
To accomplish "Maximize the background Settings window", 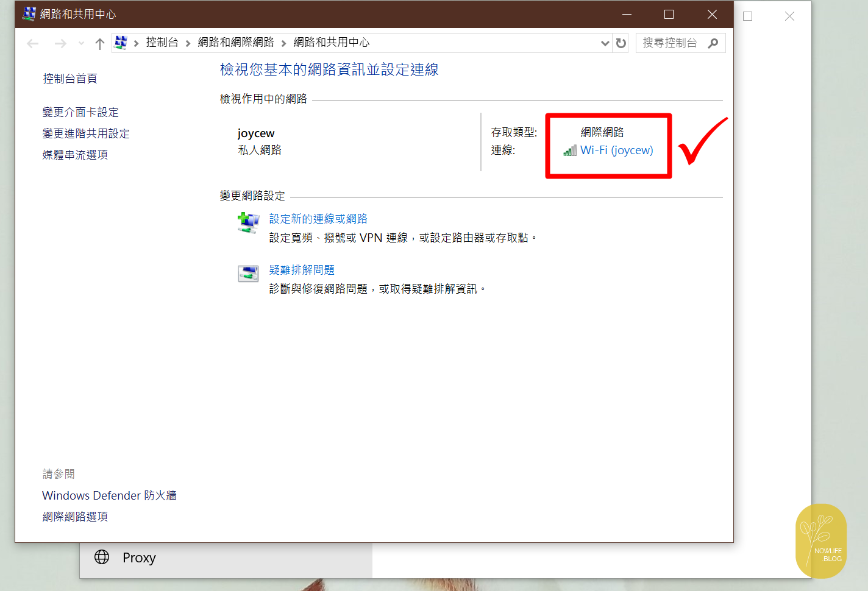I will point(748,16).
